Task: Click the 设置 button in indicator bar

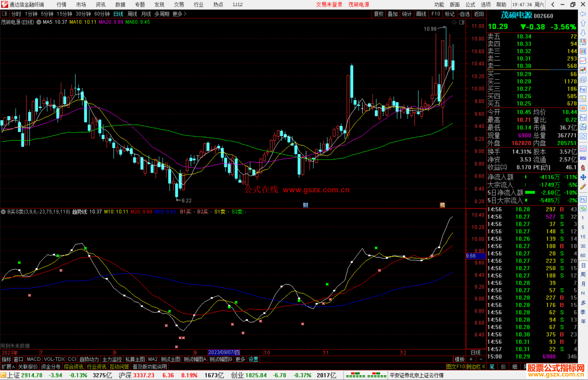Action: tap(253, 359)
